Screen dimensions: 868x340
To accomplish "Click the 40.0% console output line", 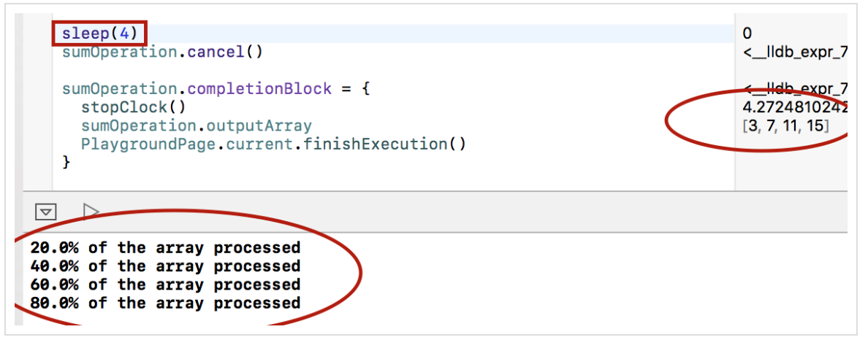I will click(165, 266).
